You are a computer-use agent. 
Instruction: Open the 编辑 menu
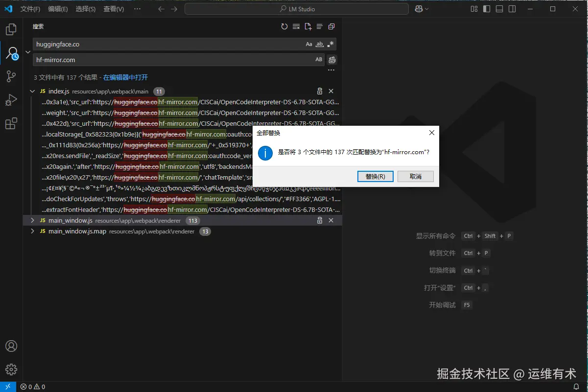58,8
